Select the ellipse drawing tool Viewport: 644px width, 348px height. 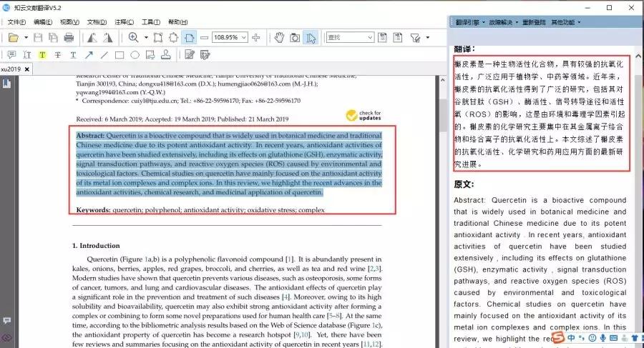[135, 55]
